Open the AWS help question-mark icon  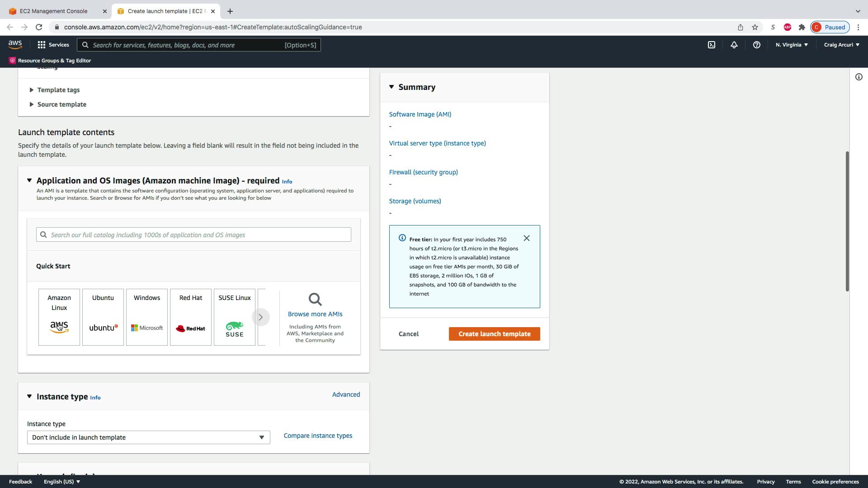coord(756,45)
